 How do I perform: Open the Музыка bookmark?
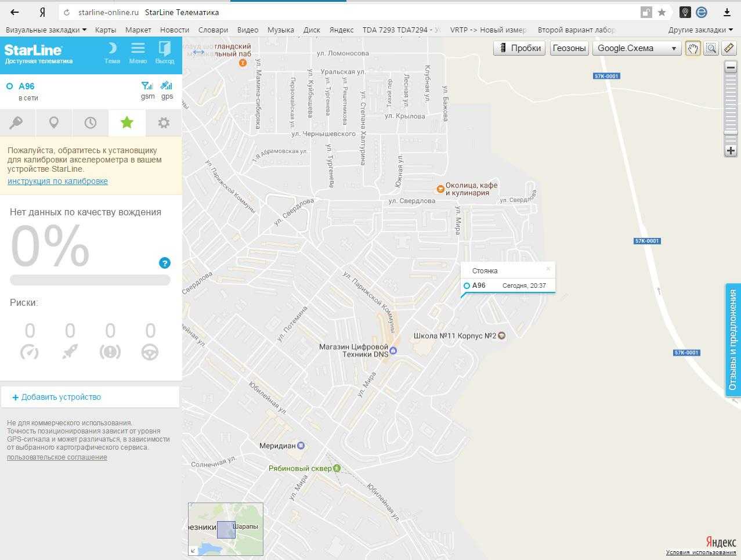coord(281,30)
